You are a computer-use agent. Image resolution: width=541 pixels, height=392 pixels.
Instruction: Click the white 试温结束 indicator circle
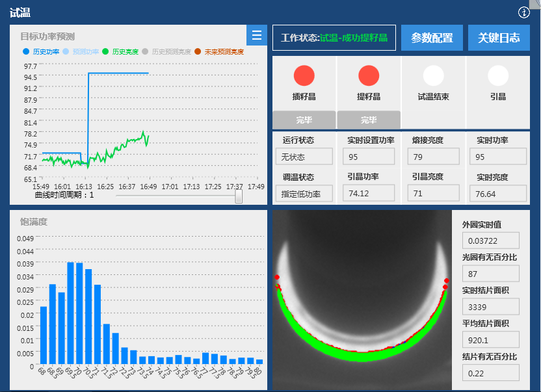pyautogui.click(x=434, y=76)
